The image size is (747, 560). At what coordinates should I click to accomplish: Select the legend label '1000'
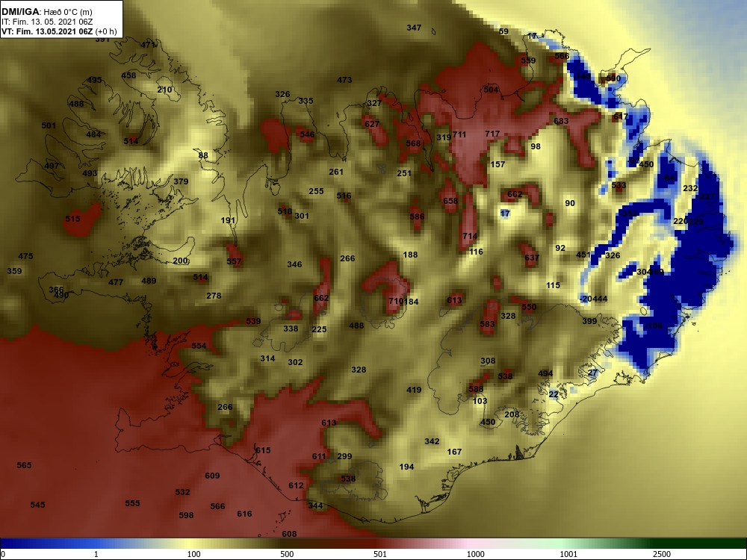[475, 554]
